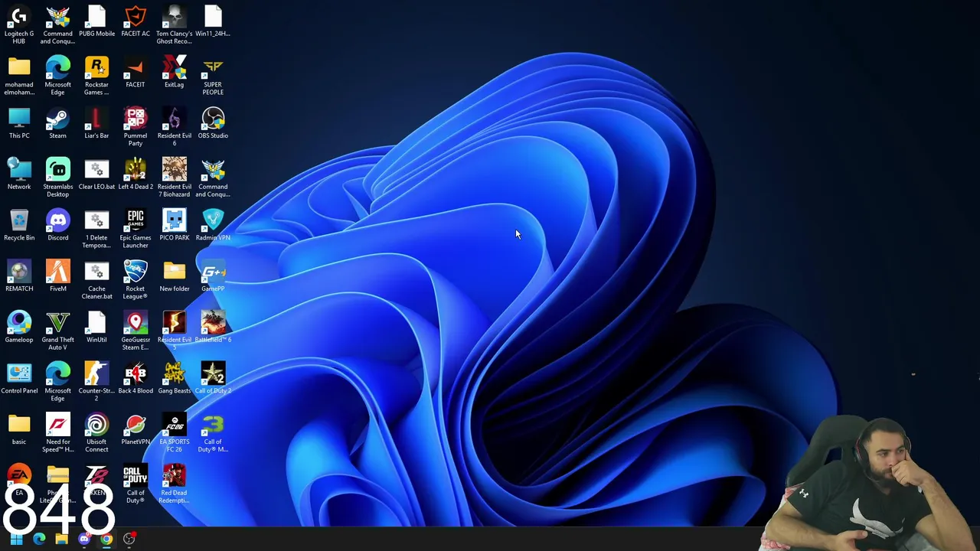Open the FACEIT AC anti-cheat shortcut

point(136,21)
